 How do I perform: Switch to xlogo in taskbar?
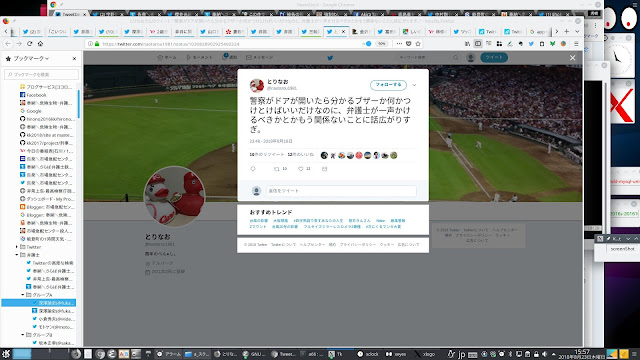pyautogui.click(x=425, y=354)
